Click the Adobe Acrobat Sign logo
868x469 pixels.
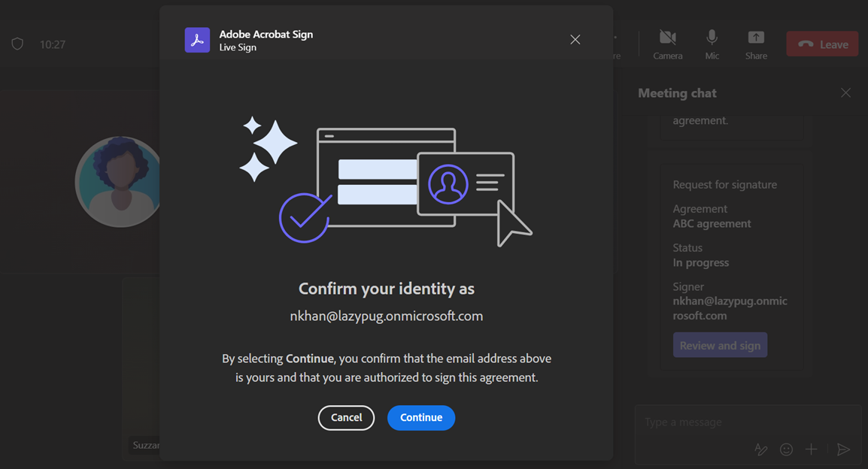[197, 39]
